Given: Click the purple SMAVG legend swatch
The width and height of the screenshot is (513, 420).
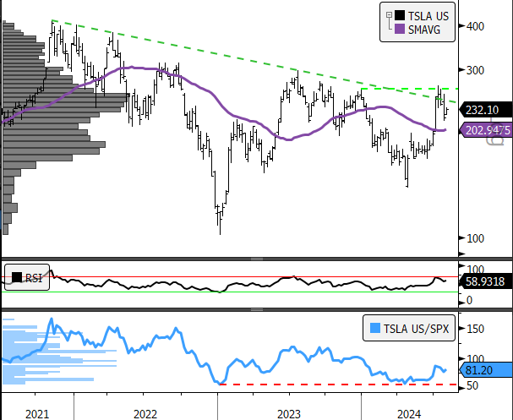Looking at the screenshot, I should click(400, 29).
